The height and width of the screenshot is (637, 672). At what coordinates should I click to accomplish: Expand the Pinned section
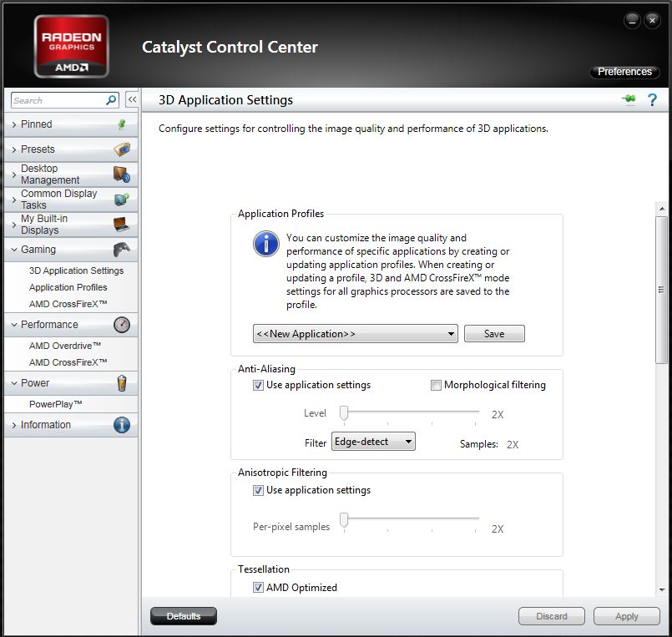(14, 124)
